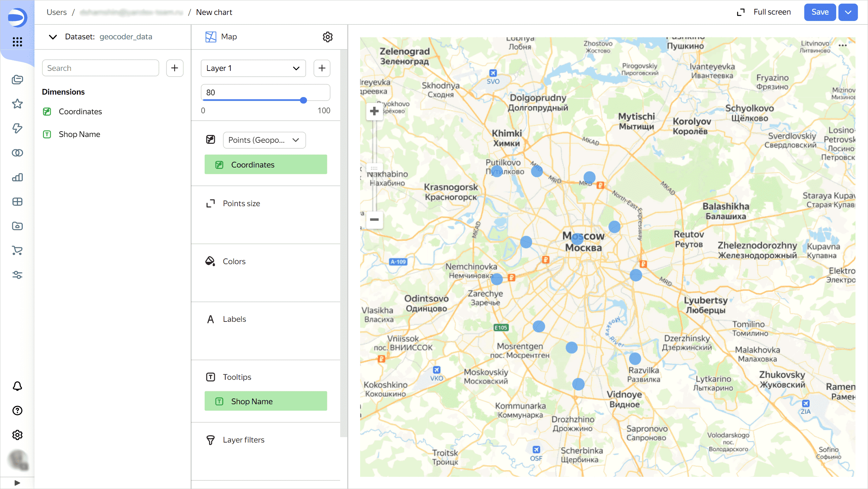Screen dimensions: 868x489
Task: Open Favorites star icon in the sidebar
Action: click(17, 104)
